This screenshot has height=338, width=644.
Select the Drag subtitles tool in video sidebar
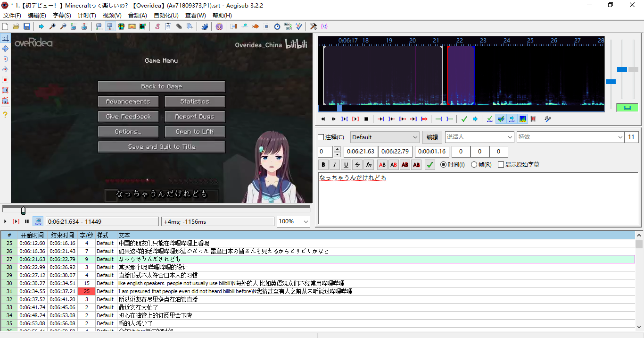point(5,49)
